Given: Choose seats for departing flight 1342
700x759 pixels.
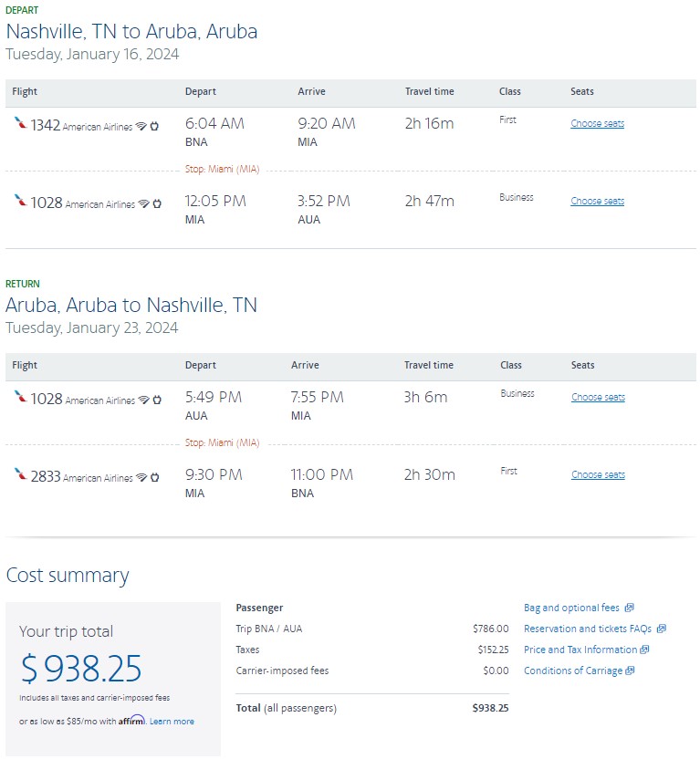Looking at the screenshot, I should pyautogui.click(x=596, y=124).
